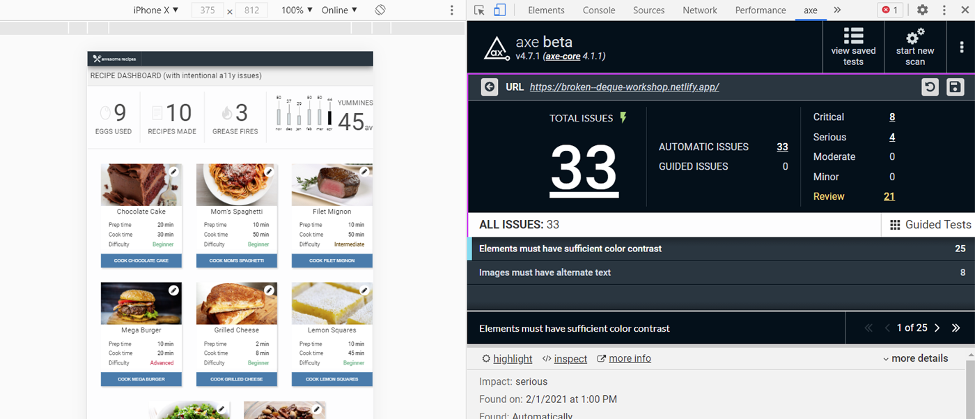Screen dimensions: 977x420
Task: Open device toolbar three-dot menu
Action: pos(452,10)
